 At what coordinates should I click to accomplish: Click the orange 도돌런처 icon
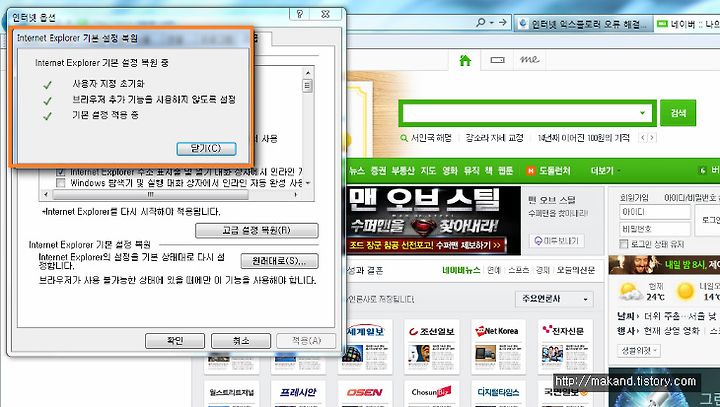[x=531, y=171]
